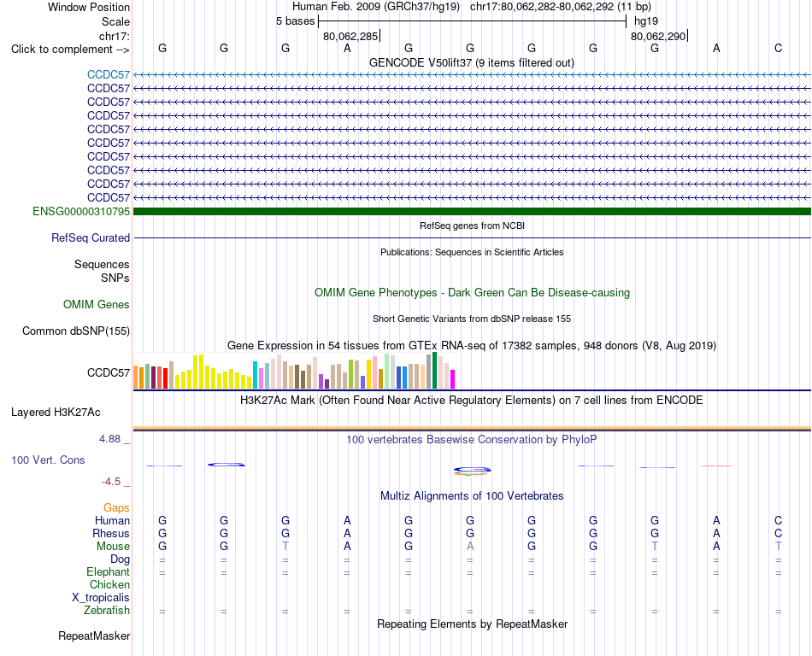The width and height of the screenshot is (812, 656).
Task: Open Short Genetic Variants from dbSNP title
Action: tap(472, 319)
